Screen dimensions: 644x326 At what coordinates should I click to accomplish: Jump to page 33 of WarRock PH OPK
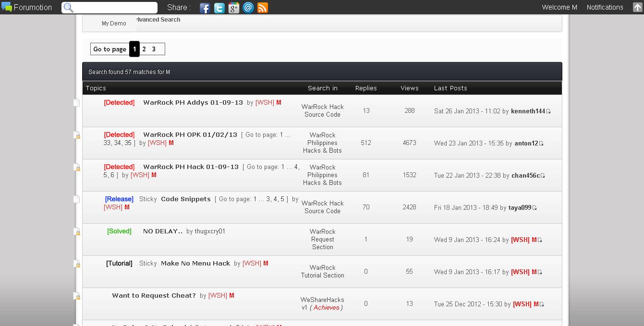107,143
